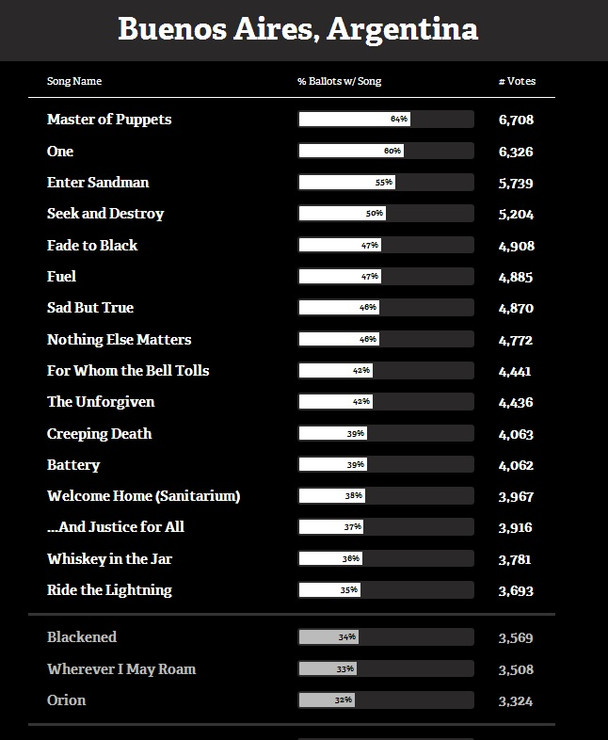Click the Whiskey in the Jar title

(109, 559)
